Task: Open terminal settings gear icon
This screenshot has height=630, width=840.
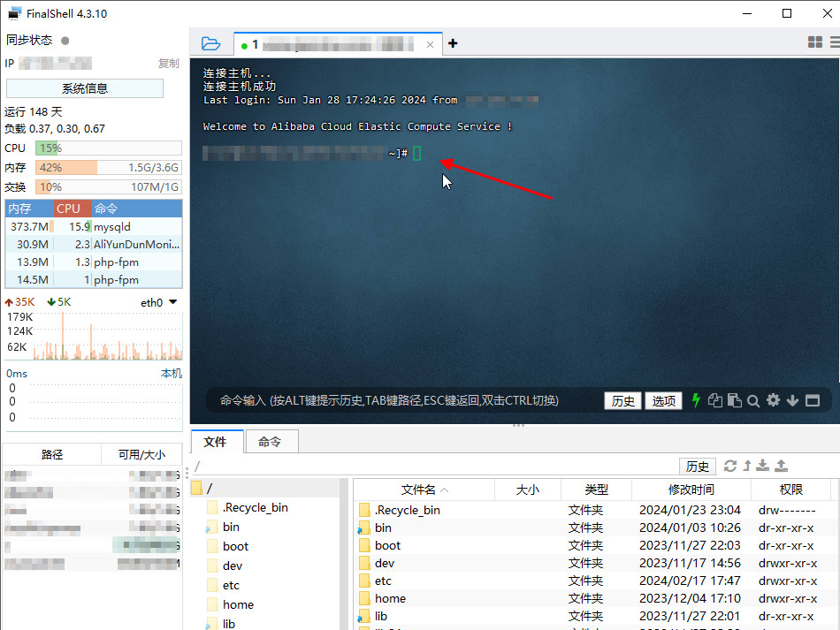Action: (773, 400)
